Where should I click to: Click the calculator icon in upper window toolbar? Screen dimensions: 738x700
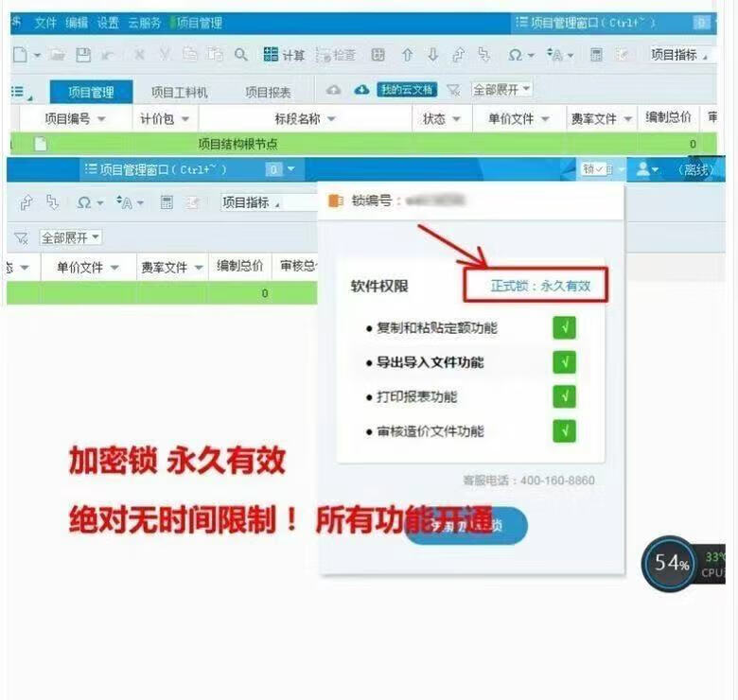[x=596, y=55]
